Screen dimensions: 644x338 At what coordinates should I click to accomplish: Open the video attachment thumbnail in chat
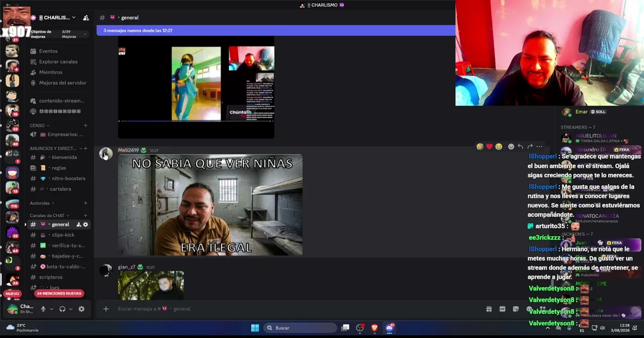click(196, 88)
